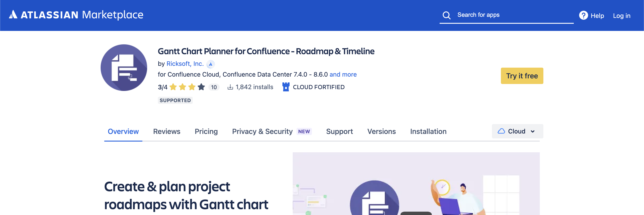Click the search magnifier icon
Viewport: 644px width, 215px height.
pyautogui.click(x=447, y=15)
